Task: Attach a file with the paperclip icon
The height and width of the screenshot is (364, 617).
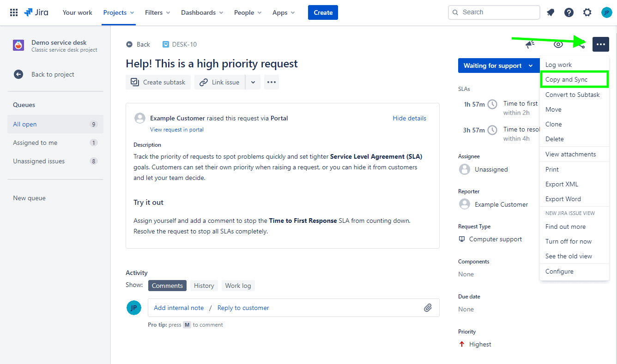Action: (x=428, y=307)
